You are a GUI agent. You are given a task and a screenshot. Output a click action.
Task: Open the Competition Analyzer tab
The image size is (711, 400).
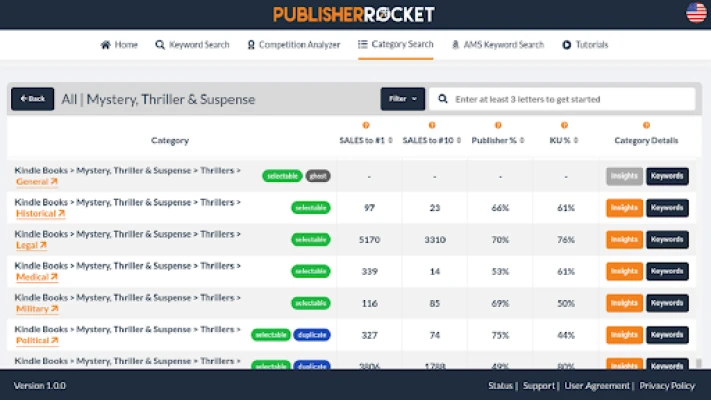tap(297, 45)
